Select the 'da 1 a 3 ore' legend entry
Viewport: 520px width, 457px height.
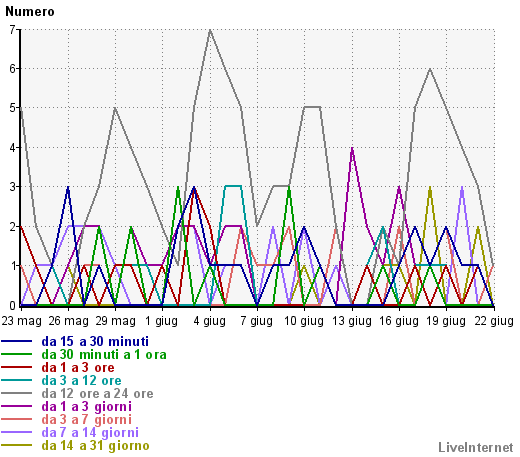click(x=78, y=367)
